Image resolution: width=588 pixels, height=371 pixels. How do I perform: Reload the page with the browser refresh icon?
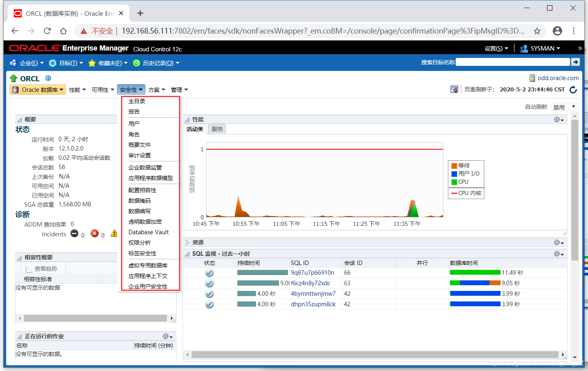coord(47,31)
